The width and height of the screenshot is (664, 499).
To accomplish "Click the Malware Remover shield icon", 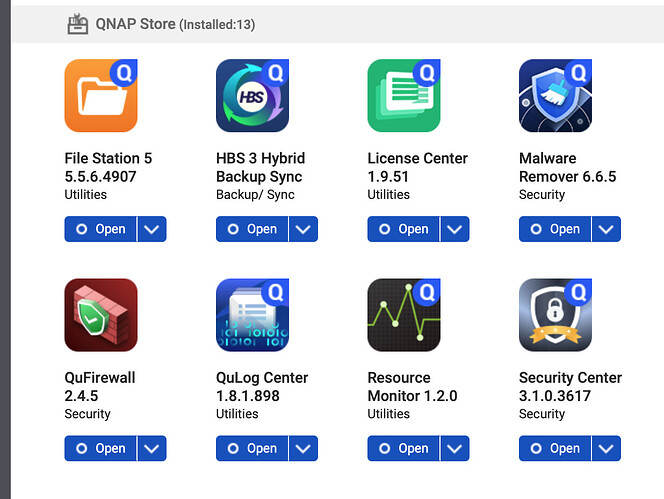I will pyautogui.click(x=556, y=96).
